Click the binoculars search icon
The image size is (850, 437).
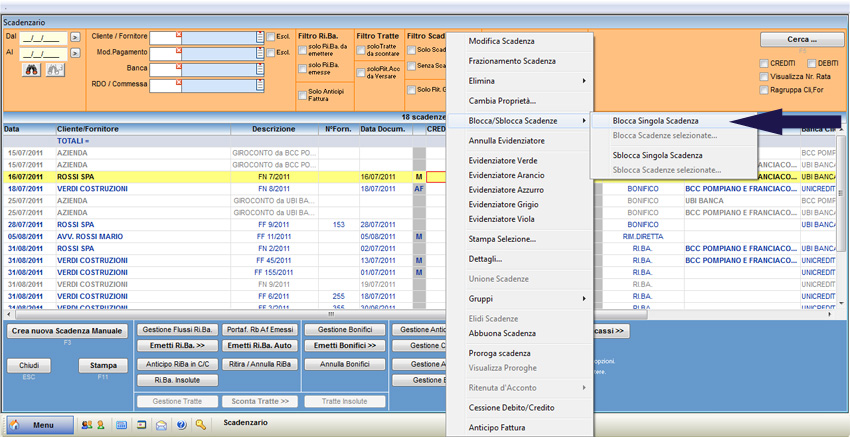(32, 70)
